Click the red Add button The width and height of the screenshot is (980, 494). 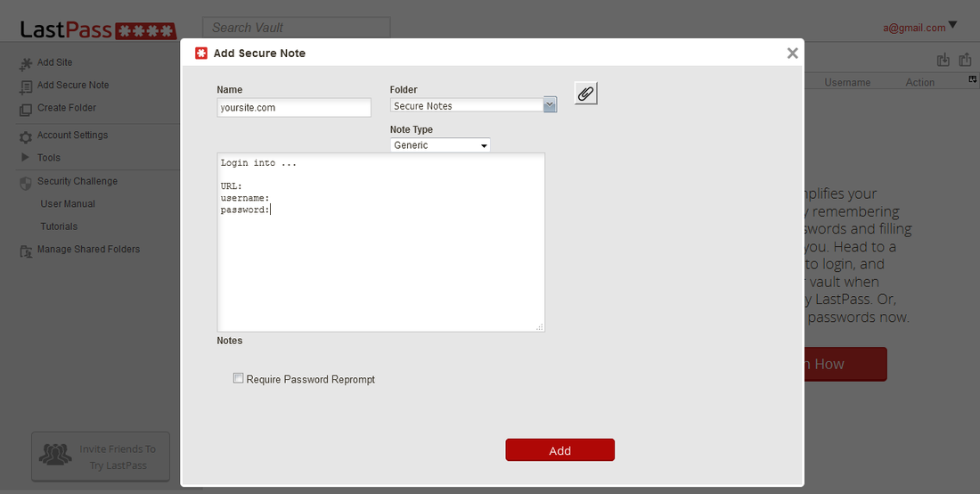point(560,450)
